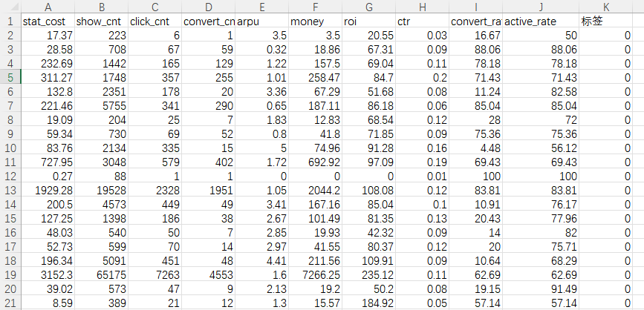Viewport: 644px width, 310px height.
Task: Select column J header
Action: [541, 7]
